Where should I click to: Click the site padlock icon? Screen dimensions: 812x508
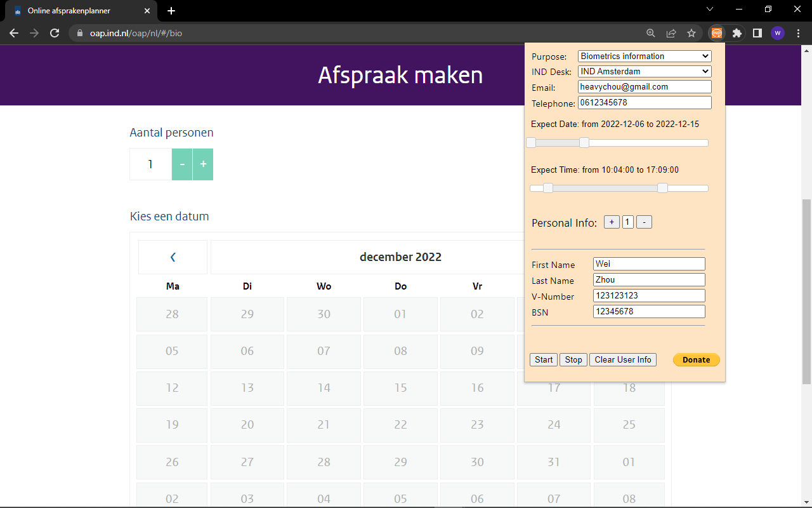(80, 33)
